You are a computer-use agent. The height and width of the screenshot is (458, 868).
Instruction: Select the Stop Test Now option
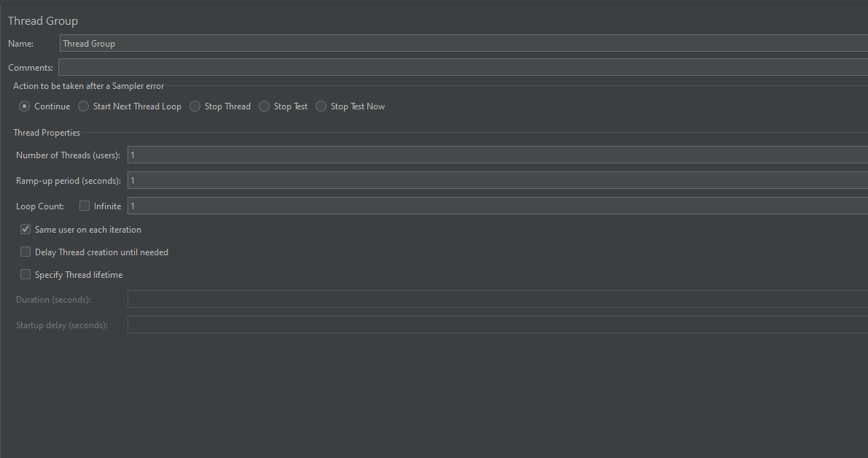(321, 106)
